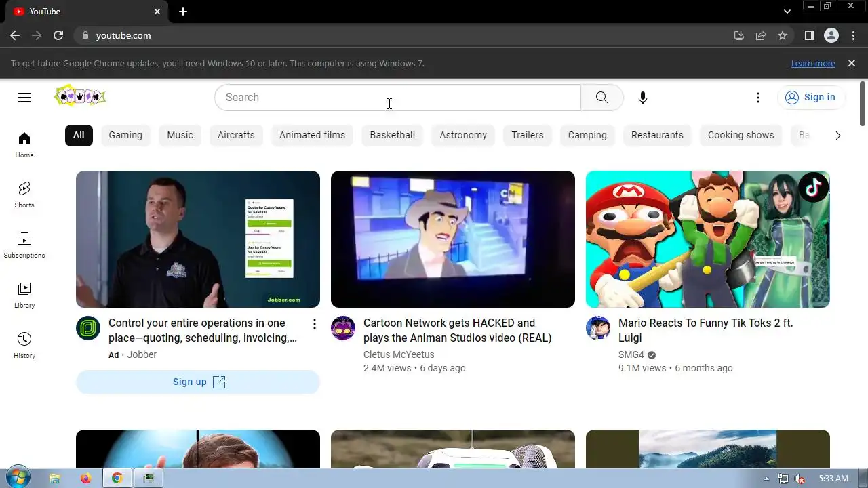Image resolution: width=868 pixels, height=488 pixels.
Task: Select the Cooking shows chip
Action: tap(741, 135)
